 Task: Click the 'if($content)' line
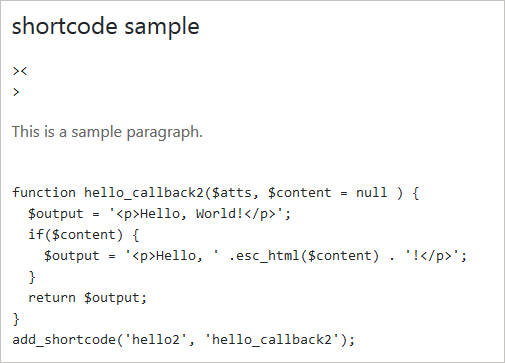coord(76,235)
